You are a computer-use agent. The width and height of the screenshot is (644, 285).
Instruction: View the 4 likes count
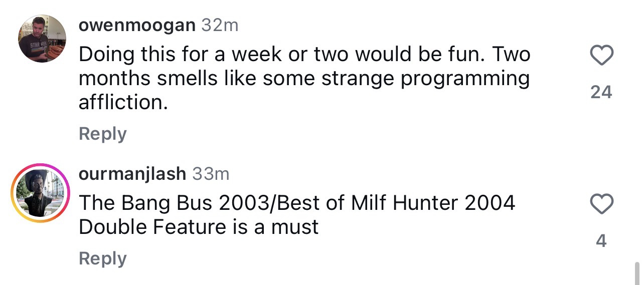(x=601, y=241)
